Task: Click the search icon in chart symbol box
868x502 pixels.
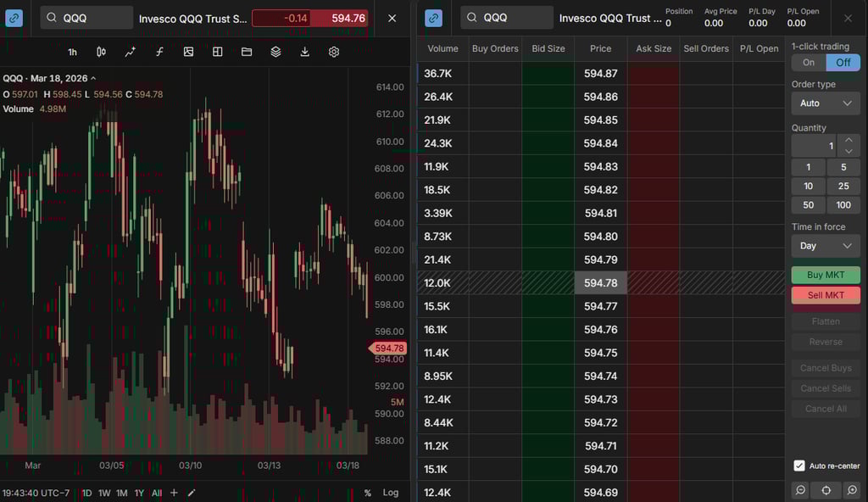Action: (52, 18)
